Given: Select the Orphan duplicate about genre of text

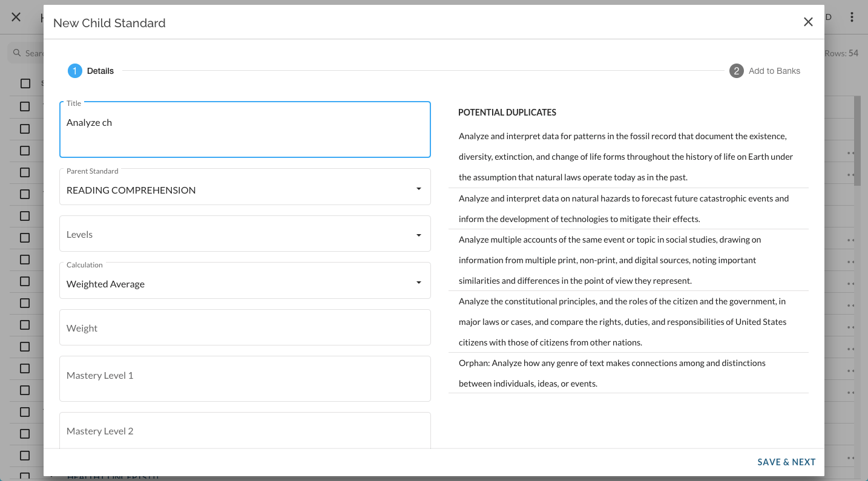Looking at the screenshot, I should (x=628, y=373).
